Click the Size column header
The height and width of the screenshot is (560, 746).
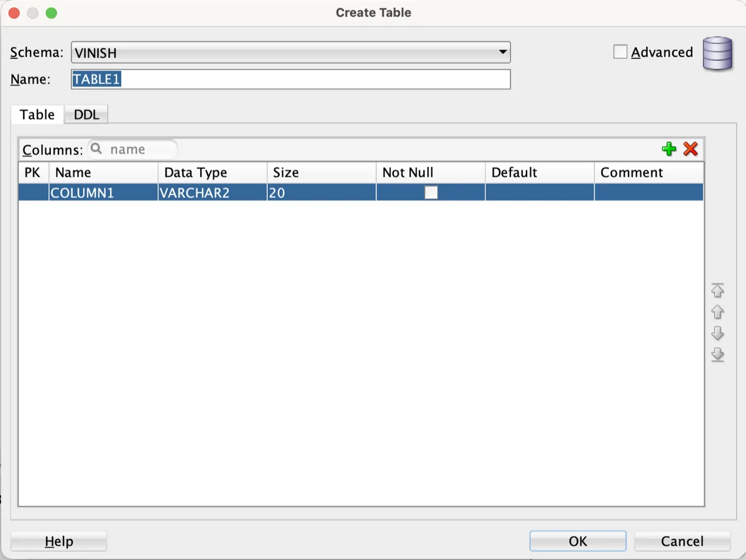[x=321, y=173]
